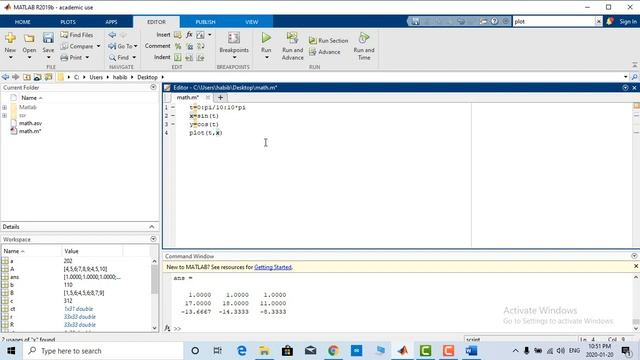Click the documentation search field
640x360 pixels.
click(x=553, y=21)
